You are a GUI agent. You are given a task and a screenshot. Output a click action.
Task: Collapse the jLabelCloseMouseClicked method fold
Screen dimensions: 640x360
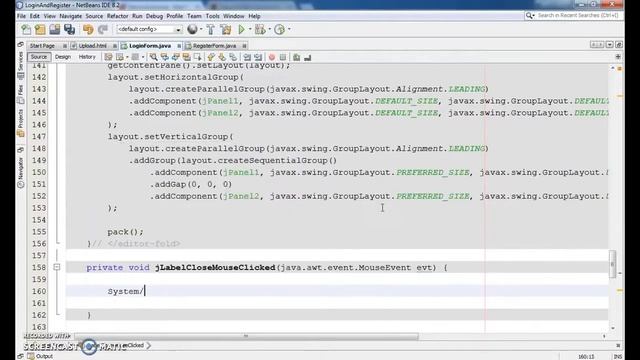click(57, 267)
